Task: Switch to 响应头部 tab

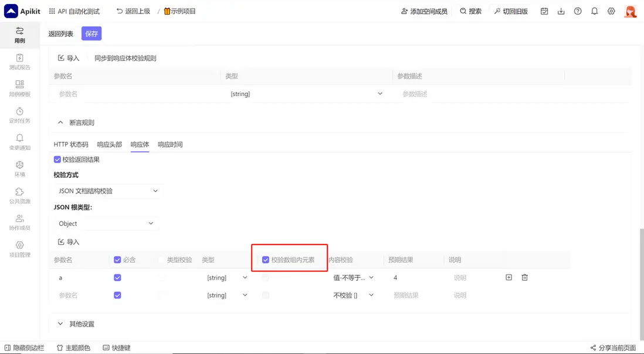Action: click(x=109, y=144)
